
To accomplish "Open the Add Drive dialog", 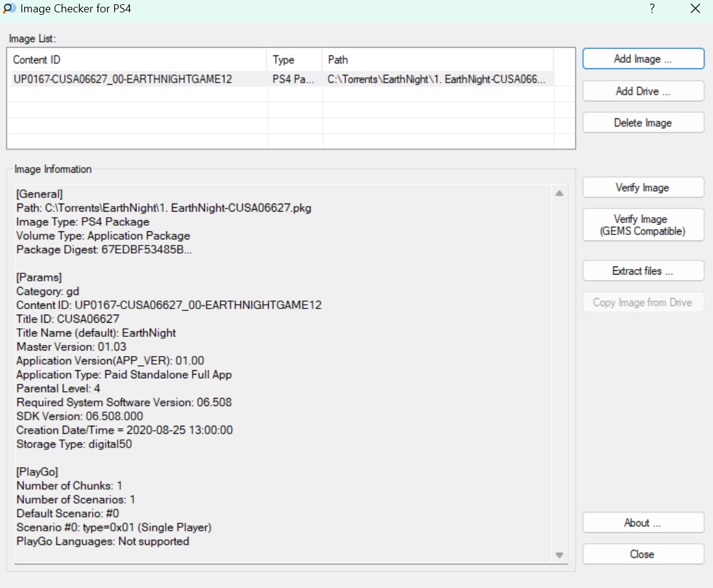I will pos(643,91).
